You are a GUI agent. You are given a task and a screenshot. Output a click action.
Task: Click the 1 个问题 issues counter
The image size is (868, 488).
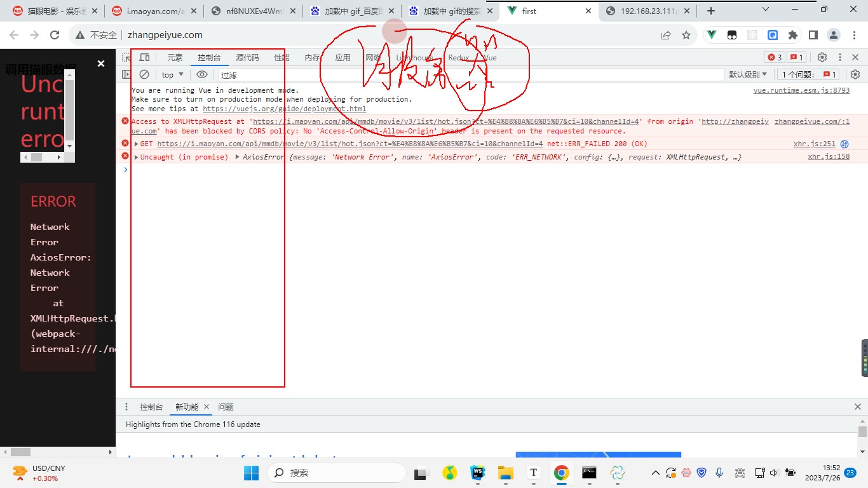(810, 74)
